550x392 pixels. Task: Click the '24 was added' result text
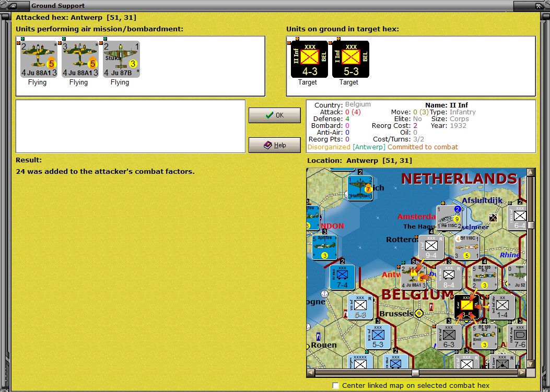pos(105,171)
